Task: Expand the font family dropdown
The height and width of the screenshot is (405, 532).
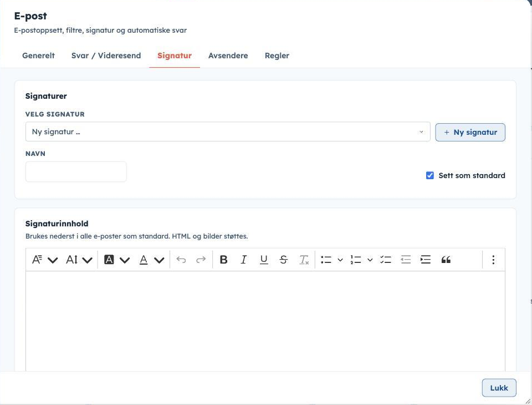Action: pos(44,260)
